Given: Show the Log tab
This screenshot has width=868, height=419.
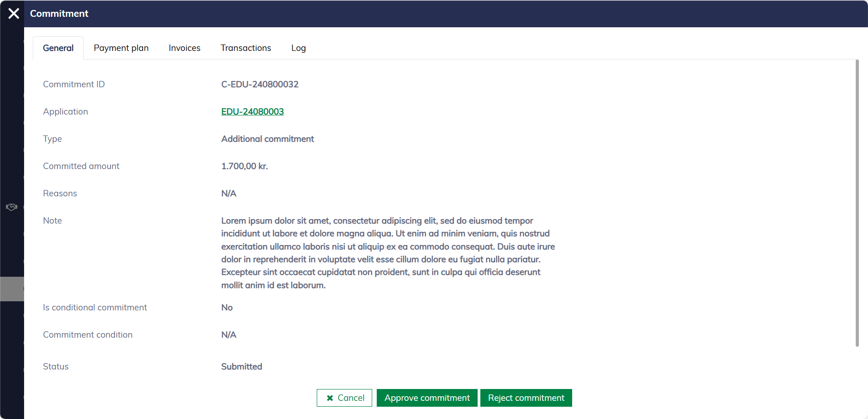Looking at the screenshot, I should [298, 48].
